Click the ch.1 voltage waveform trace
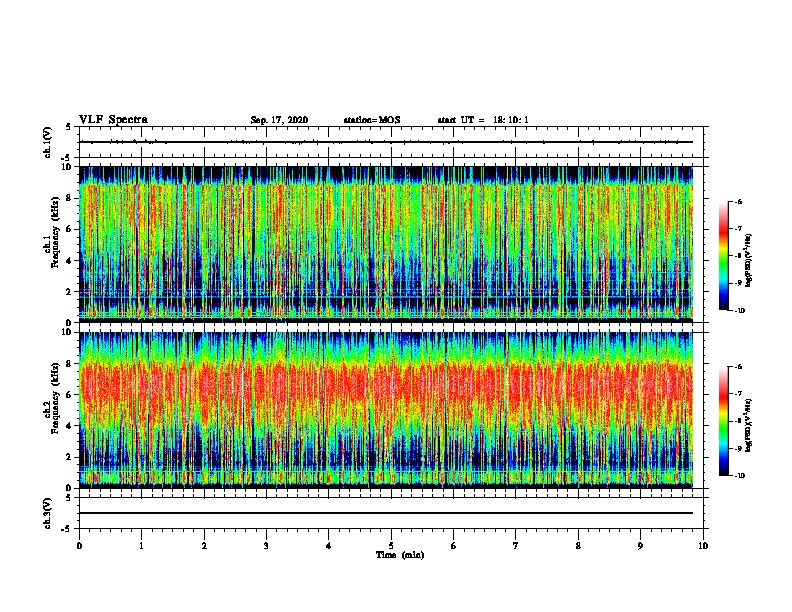The height and width of the screenshot is (612, 792). (x=386, y=142)
